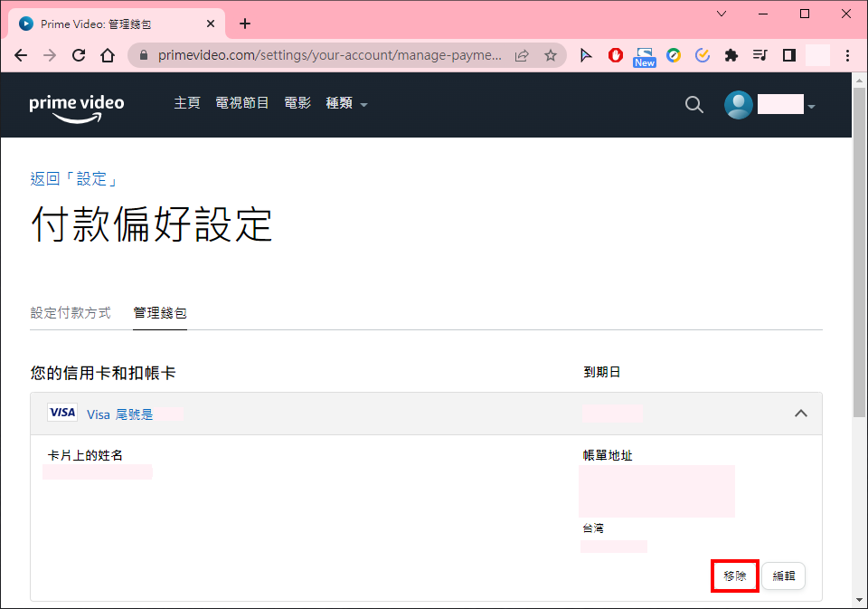Screen dimensions: 868x609
Task: Click the page vertical scrollbar thumb
Action: click(859, 252)
